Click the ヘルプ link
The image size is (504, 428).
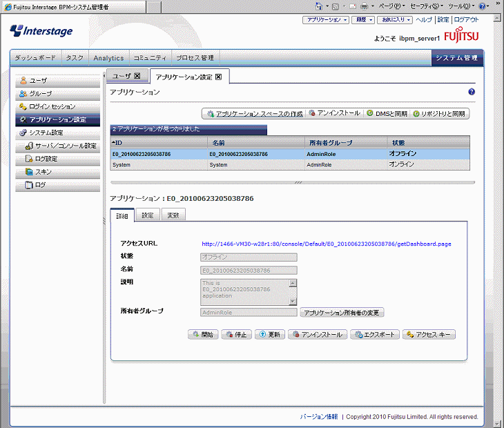[x=424, y=19]
